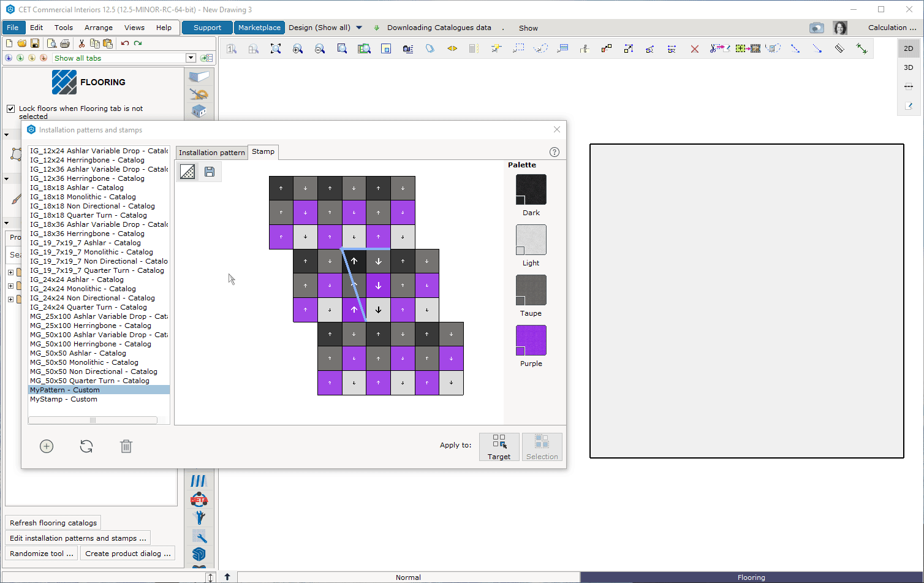Open the Design (Show all) dropdown arrow
The width and height of the screenshot is (924, 583).
[x=359, y=28]
